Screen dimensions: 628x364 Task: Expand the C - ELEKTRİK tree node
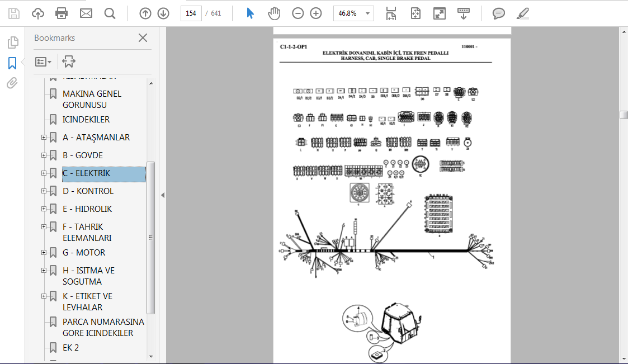44,173
